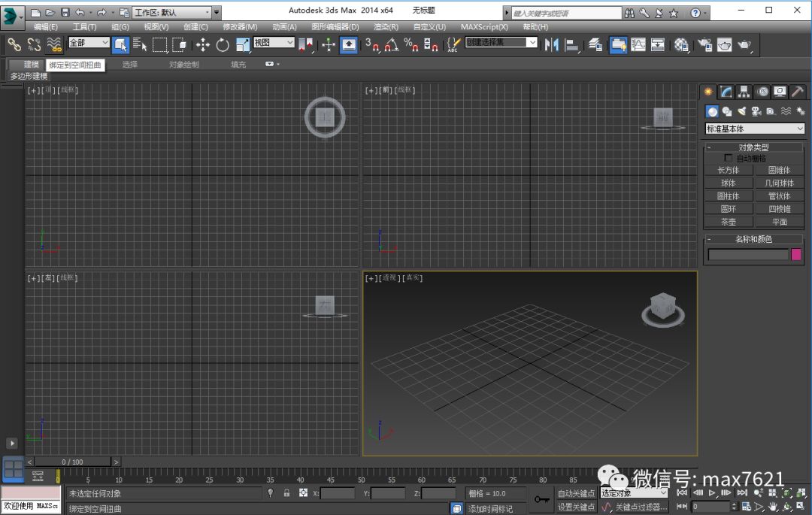
Task: Open the 视图 reference coordinate dropdown
Action: click(x=274, y=42)
